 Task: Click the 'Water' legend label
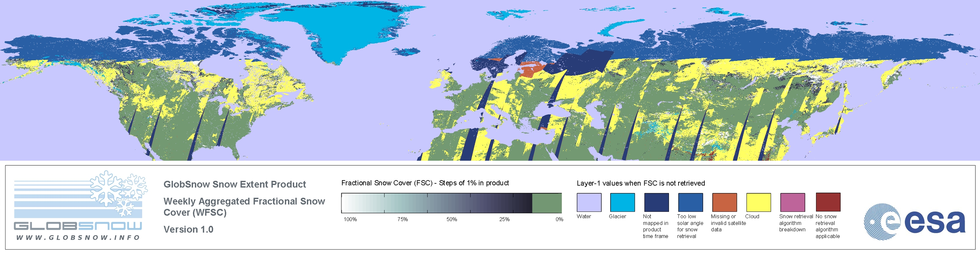[x=584, y=216]
